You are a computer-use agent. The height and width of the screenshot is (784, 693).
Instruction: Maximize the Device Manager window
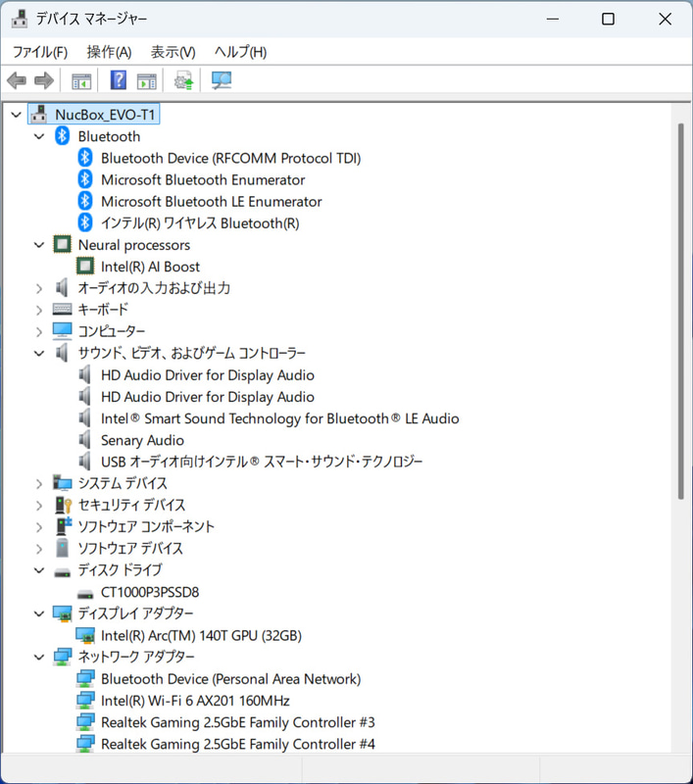(x=608, y=19)
